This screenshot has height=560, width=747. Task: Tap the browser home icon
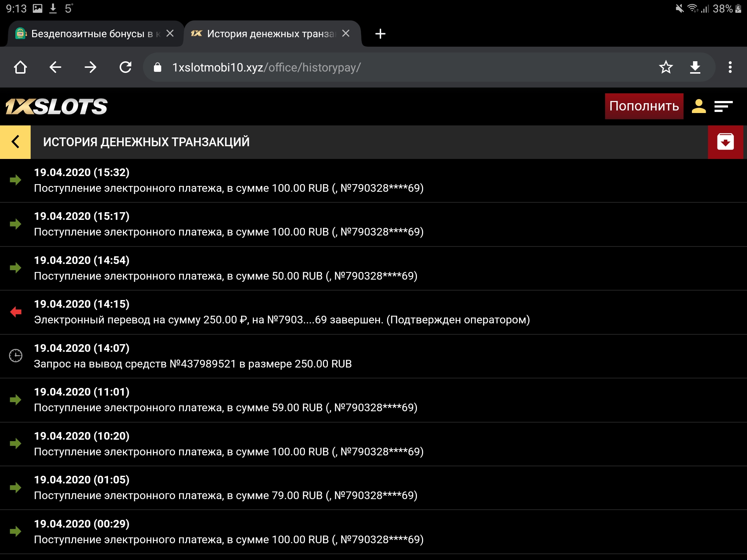(20, 67)
